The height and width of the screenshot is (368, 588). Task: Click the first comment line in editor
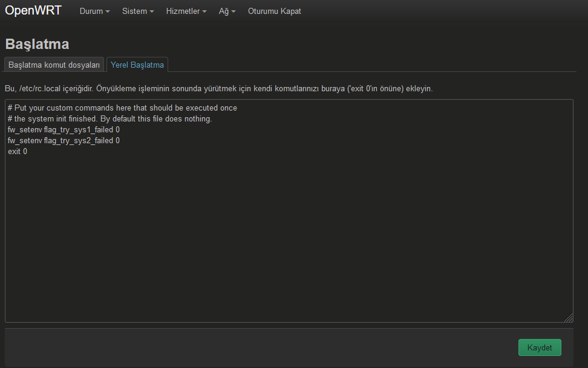point(122,108)
